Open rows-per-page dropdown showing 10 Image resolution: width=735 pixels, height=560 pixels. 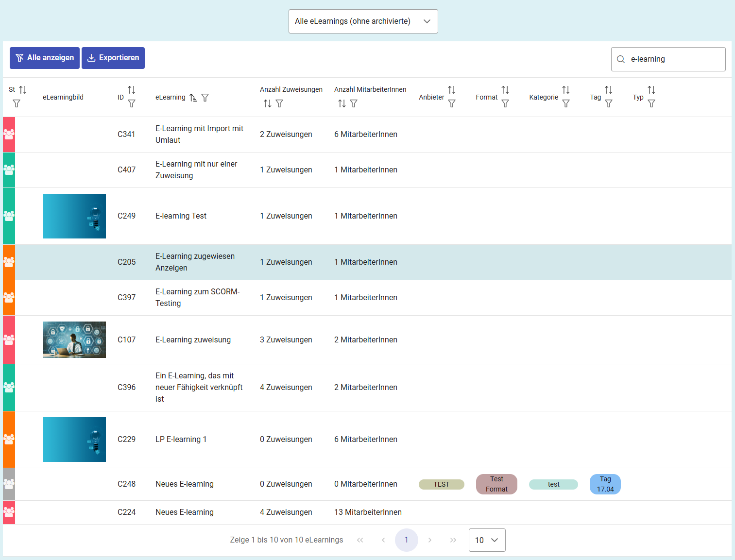487,540
